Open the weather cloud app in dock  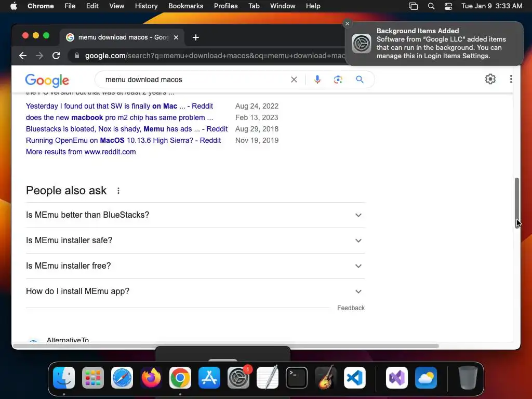coord(426,378)
